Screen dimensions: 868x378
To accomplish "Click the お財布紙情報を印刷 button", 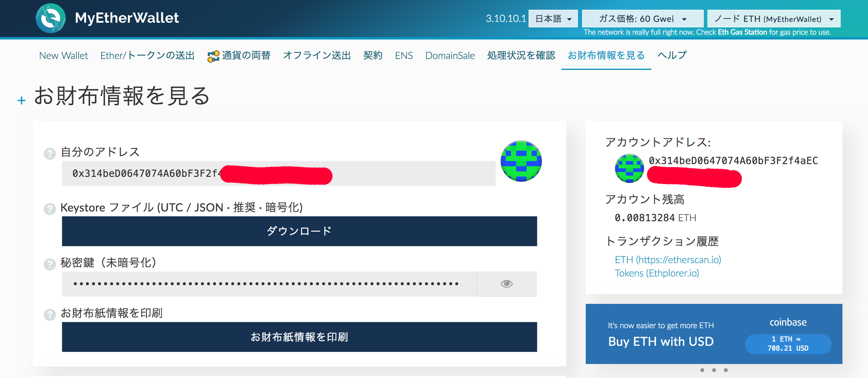I will (x=299, y=337).
